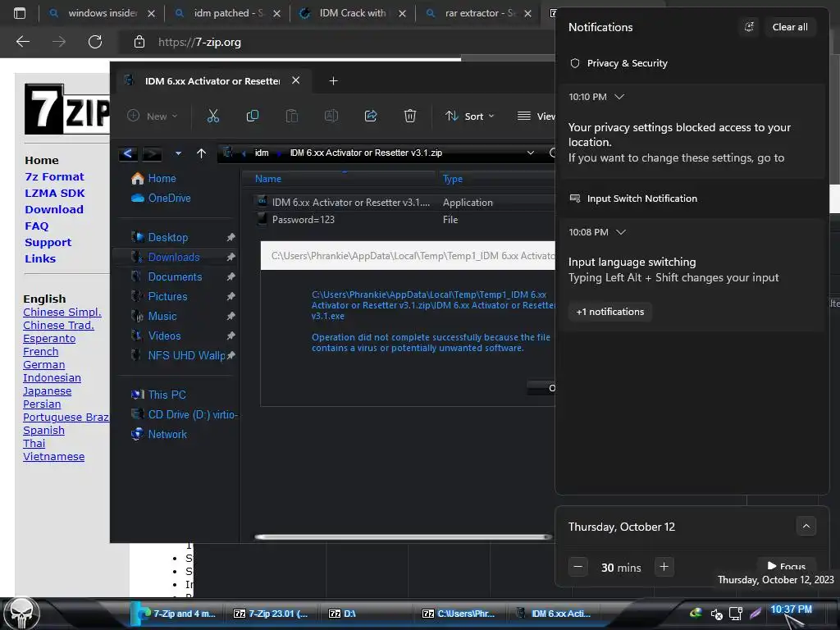Click Clear all notifications button
The image size is (840, 630).
click(x=790, y=27)
